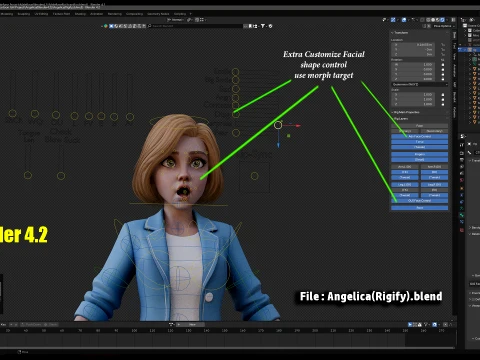Viewport: 480px width, 360px height.
Task: Add new workspace with plus tab
Action: 191,14
